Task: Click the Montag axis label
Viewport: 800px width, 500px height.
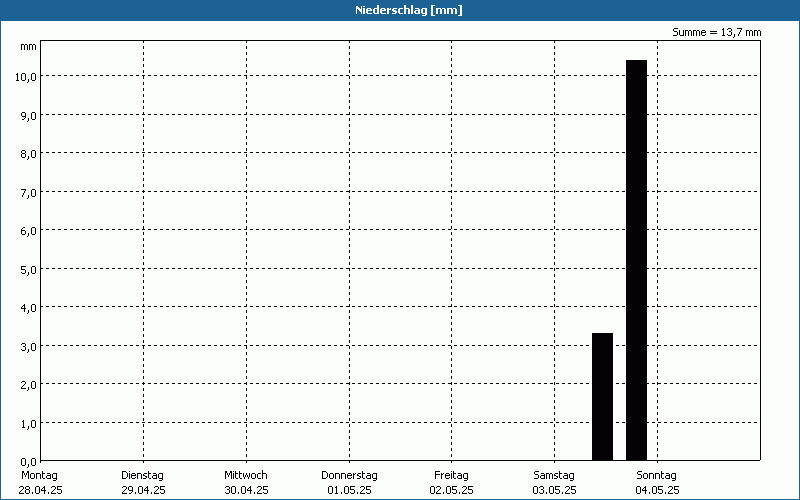Action: pos(39,475)
